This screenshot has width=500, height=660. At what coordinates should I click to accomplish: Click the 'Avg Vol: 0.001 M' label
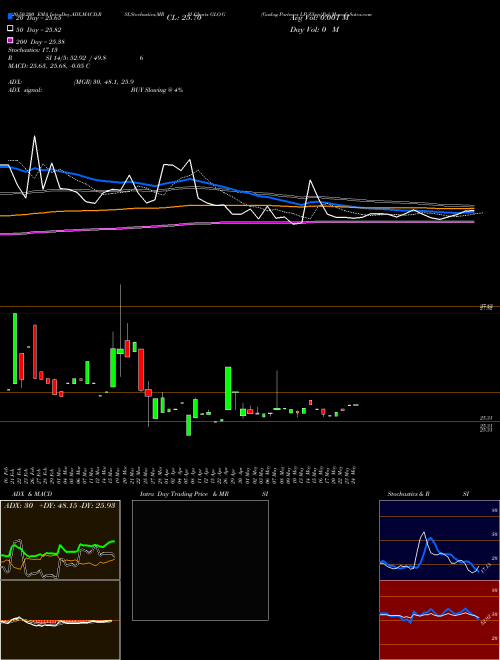coord(319,18)
